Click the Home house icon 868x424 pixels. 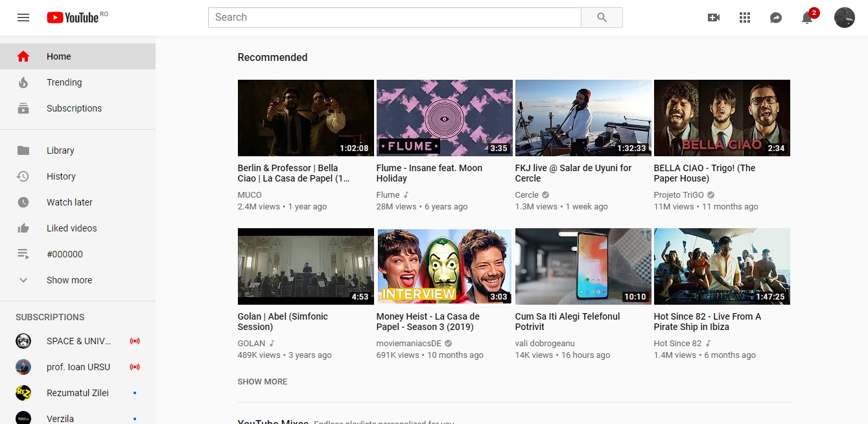[x=23, y=56]
